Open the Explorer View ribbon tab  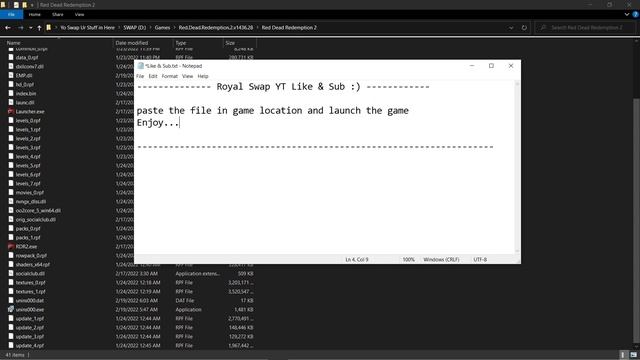coord(79,14)
